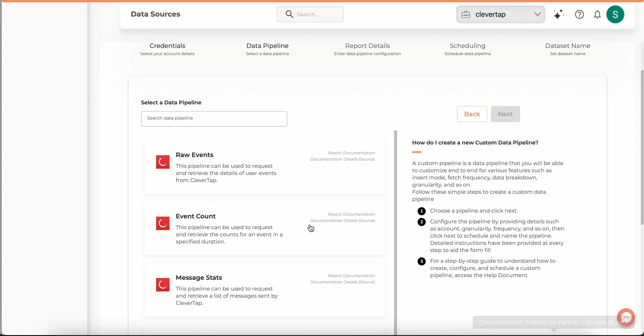The width and height of the screenshot is (644, 336).
Task: Click the Back button
Action: (472, 114)
